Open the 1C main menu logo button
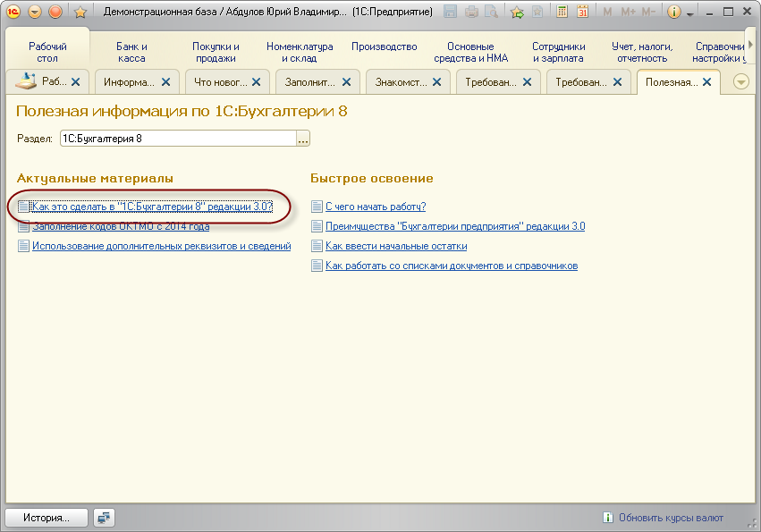 (13, 11)
